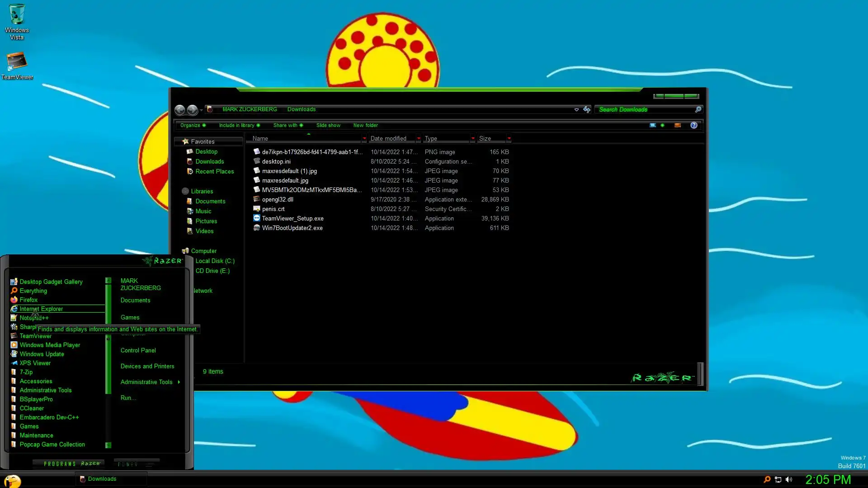This screenshot has height=488, width=868.
Task: Click the New folder button
Action: pyautogui.click(x=365, y=125)
